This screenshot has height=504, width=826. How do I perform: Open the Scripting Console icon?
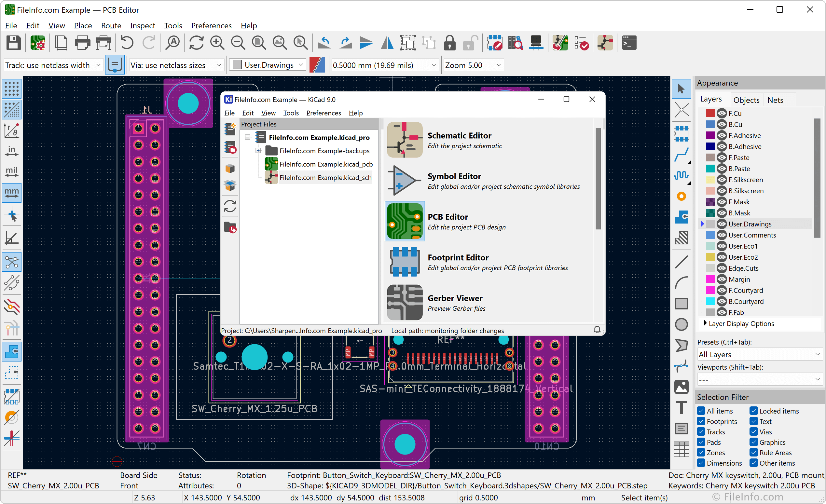629,43
